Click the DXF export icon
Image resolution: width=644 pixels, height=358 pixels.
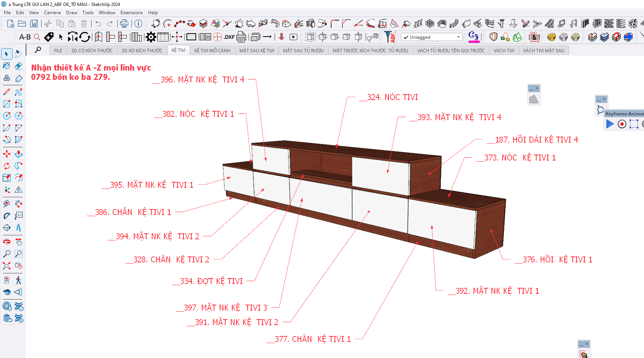(x=229, y=37)
